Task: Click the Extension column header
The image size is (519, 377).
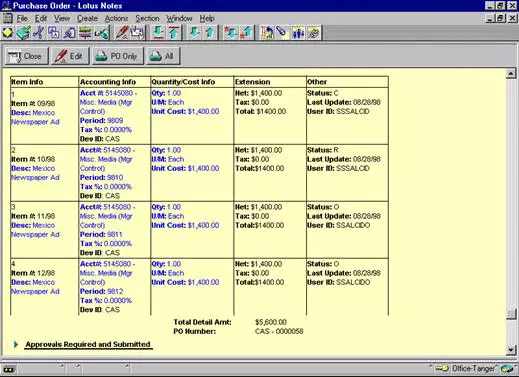Action: pyautogui.click(x=252, y=82)
